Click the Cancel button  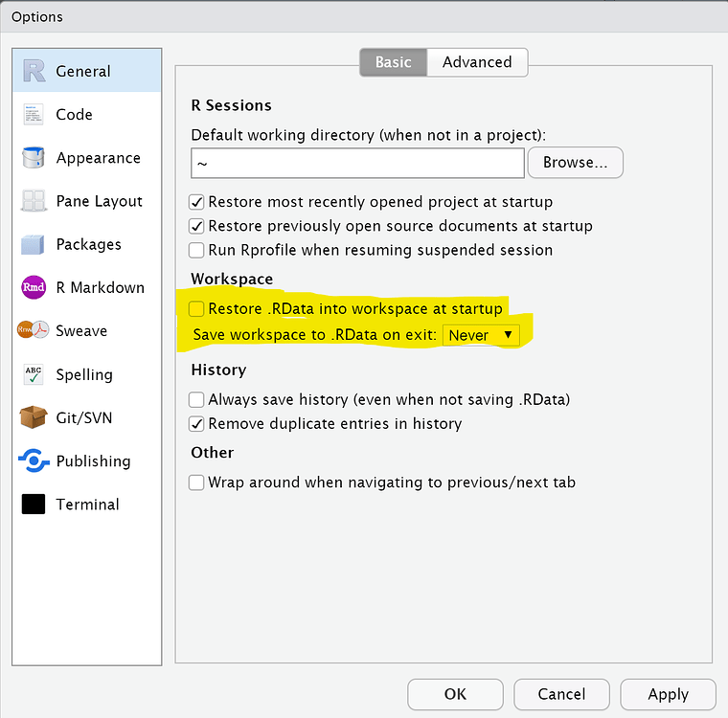point(561,694)
